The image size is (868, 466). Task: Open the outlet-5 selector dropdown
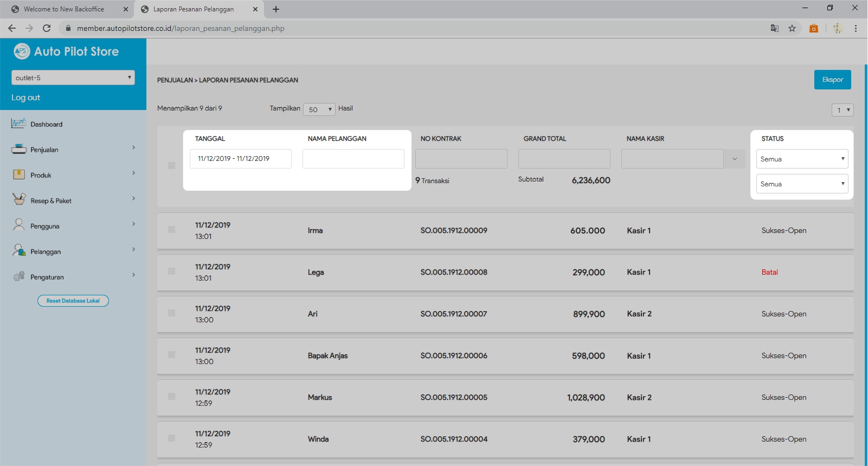[73, 77]
